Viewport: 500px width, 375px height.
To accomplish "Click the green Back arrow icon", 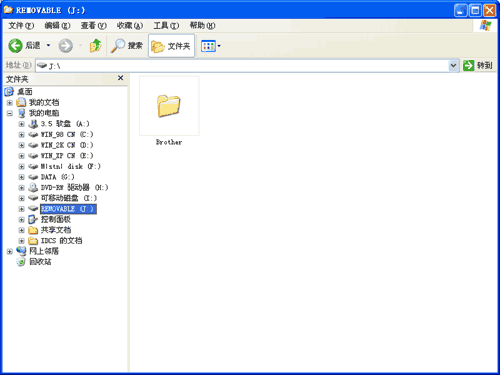I will [15, 46].
